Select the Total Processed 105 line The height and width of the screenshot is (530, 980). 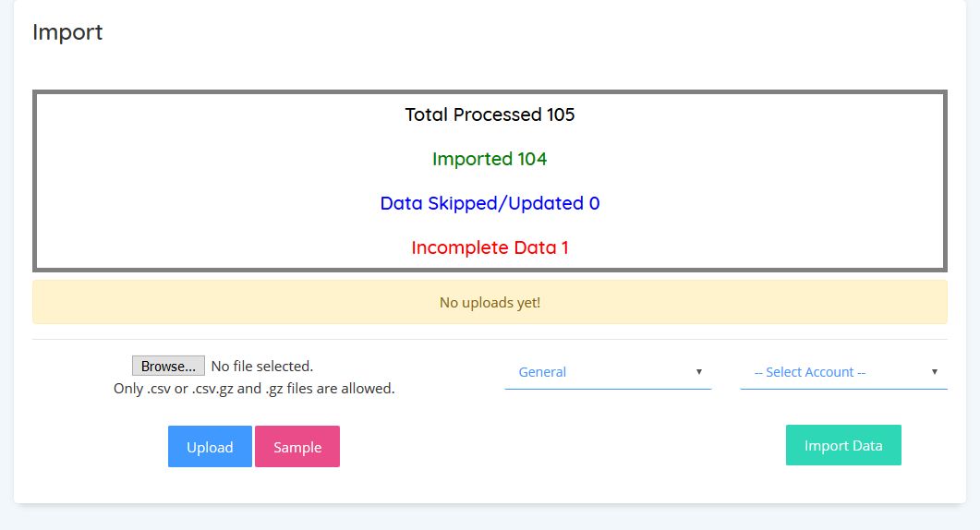(490, 114)
